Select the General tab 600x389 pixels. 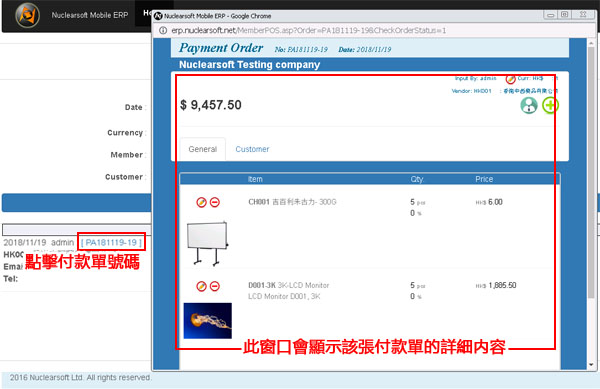[203, 149]
